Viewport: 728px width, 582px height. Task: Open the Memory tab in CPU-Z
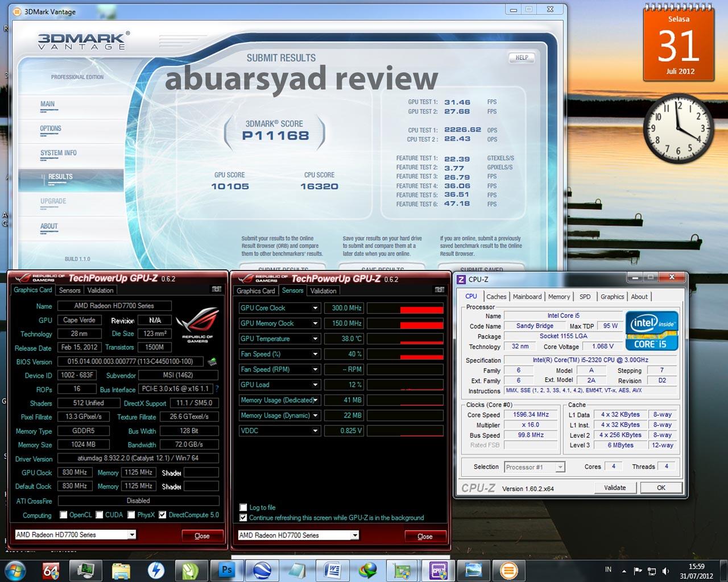coord(559,297)
